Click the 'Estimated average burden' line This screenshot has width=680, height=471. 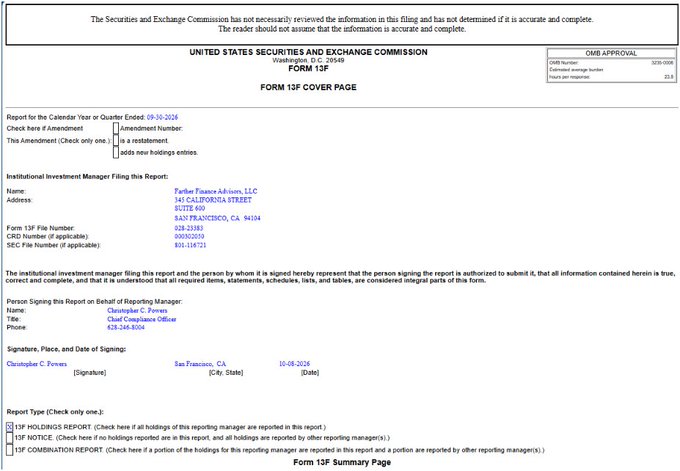576,70
